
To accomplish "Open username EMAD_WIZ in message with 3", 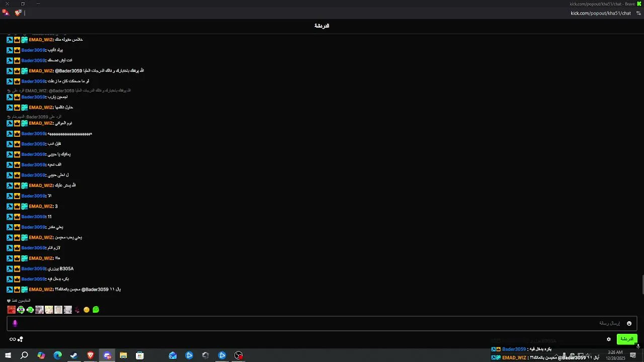I will coord(41,206).
